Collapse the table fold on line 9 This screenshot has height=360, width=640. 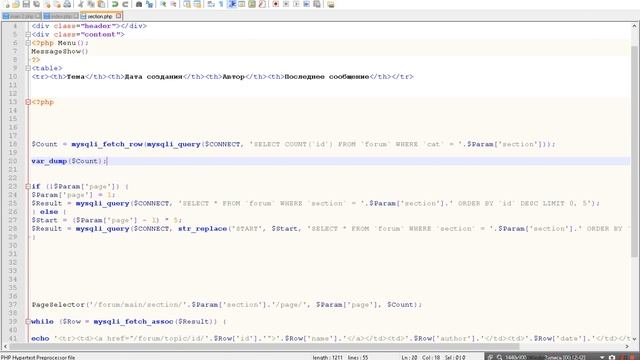(28, 68)
